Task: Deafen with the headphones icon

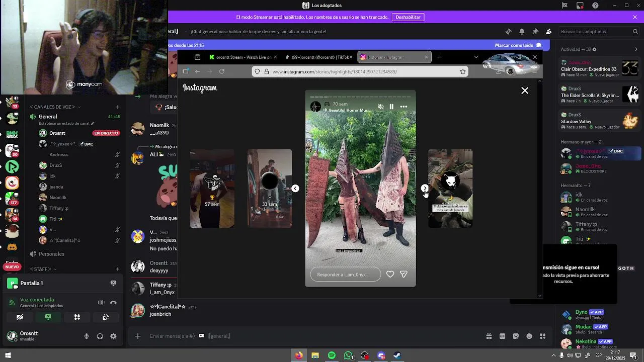Action: [x=100, y=336]
